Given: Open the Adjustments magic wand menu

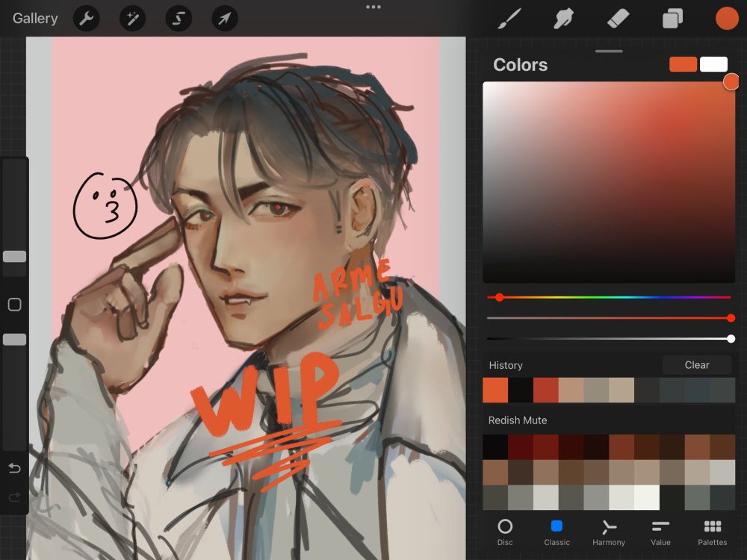Looking at the screenshot, I should point(132,19).
